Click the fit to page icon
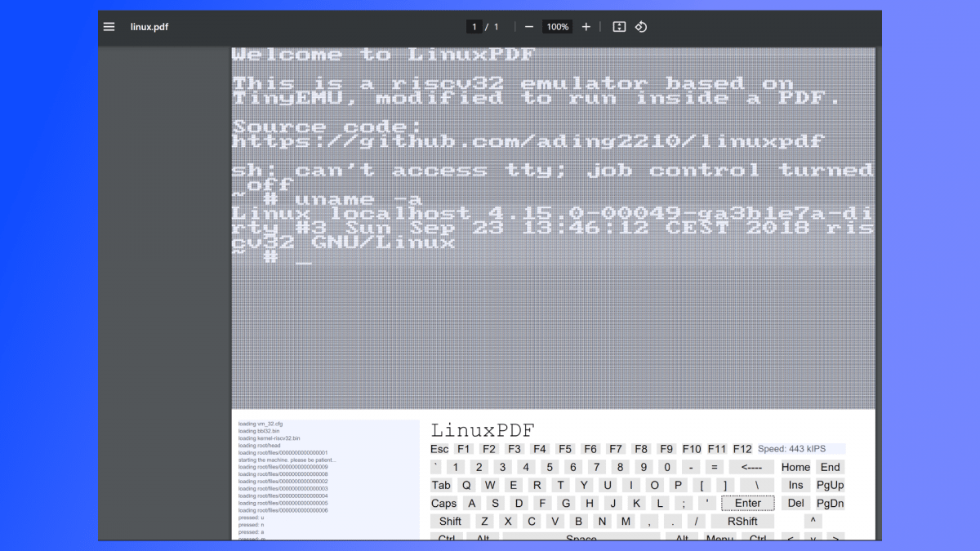Image resolution: width=980 pixels, height=551 pixels. point(619,27)
